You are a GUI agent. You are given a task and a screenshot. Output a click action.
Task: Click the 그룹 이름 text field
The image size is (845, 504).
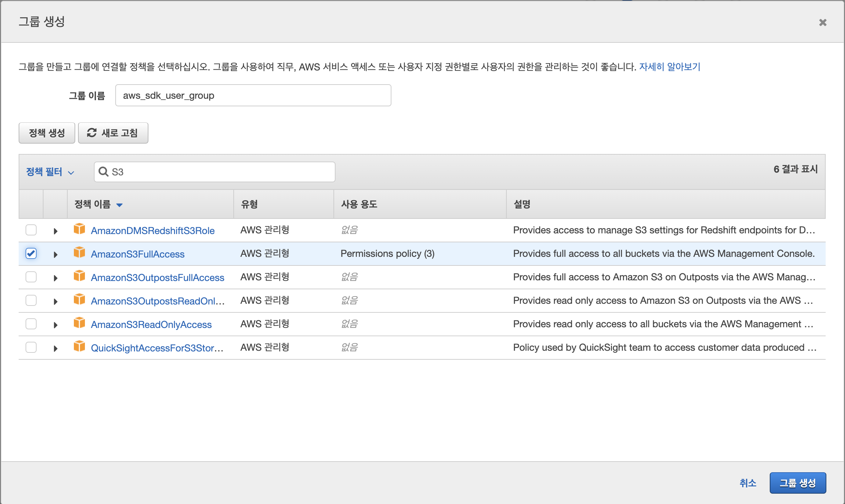[x=253, y=96]
